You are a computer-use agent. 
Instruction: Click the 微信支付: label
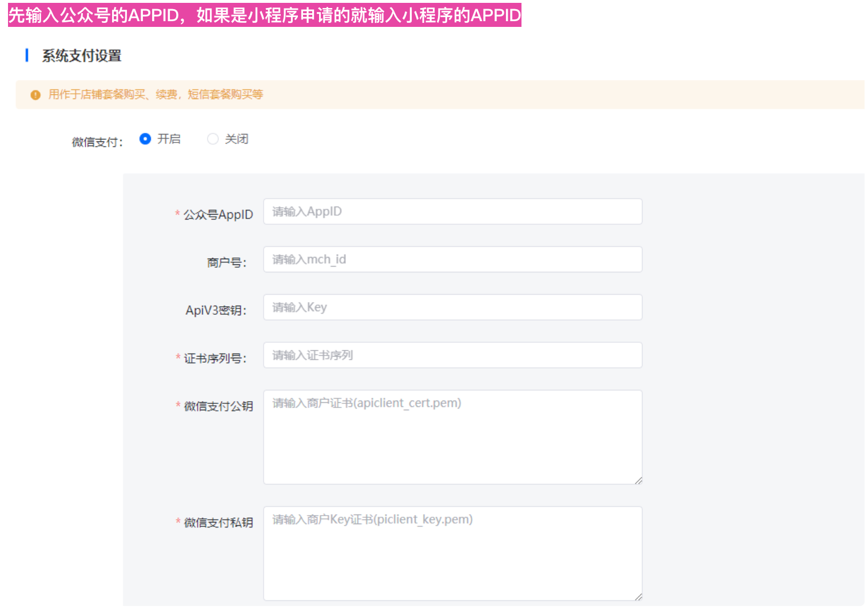click(97, 142)
